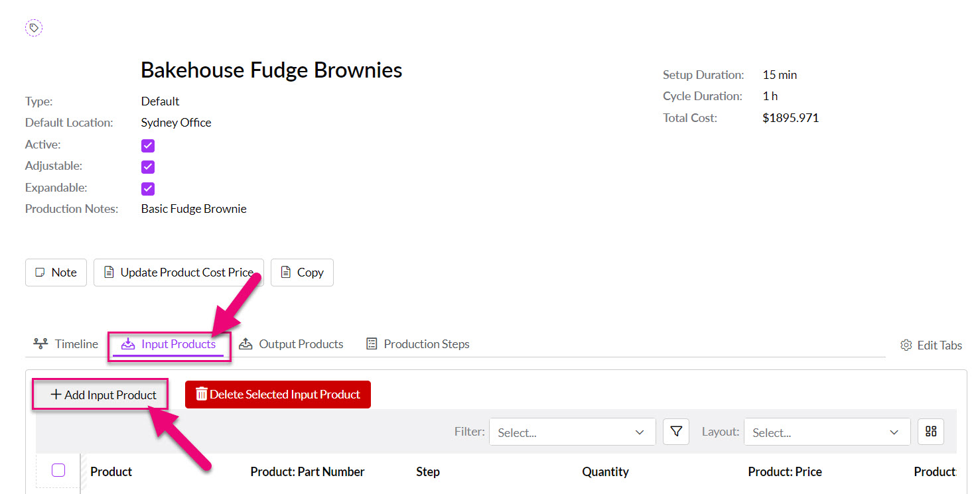Click the Quantity column header
The width and height of the screenshot is (980, 494).
(606, 471)
